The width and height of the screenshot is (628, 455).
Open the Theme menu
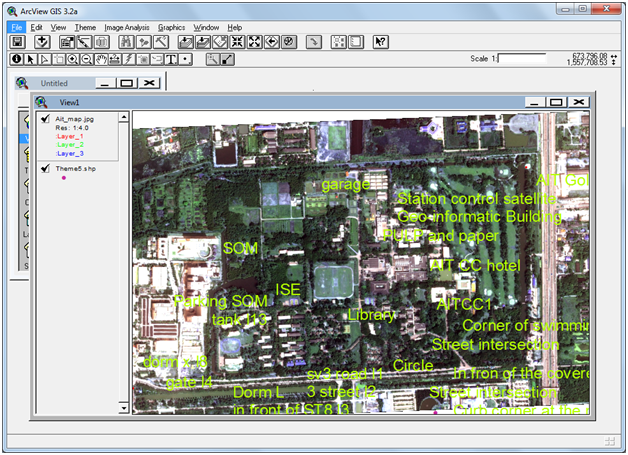[86, 27]
